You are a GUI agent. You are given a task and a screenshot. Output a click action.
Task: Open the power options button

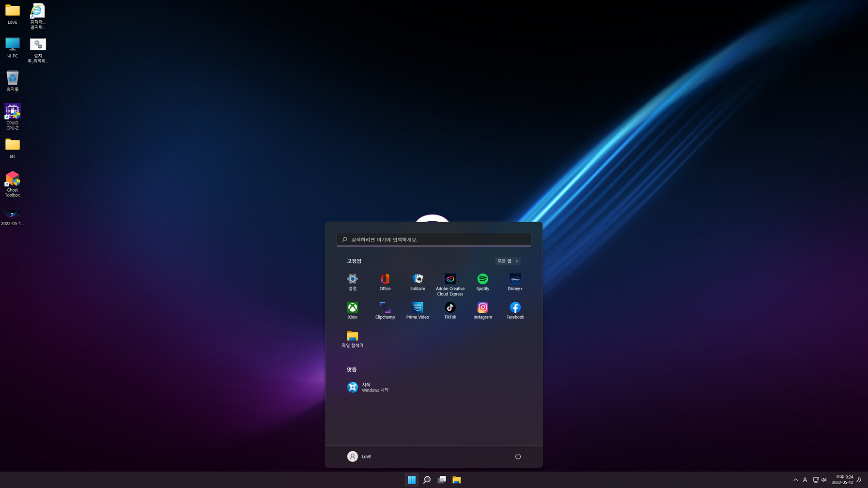(x=518, y=457)
